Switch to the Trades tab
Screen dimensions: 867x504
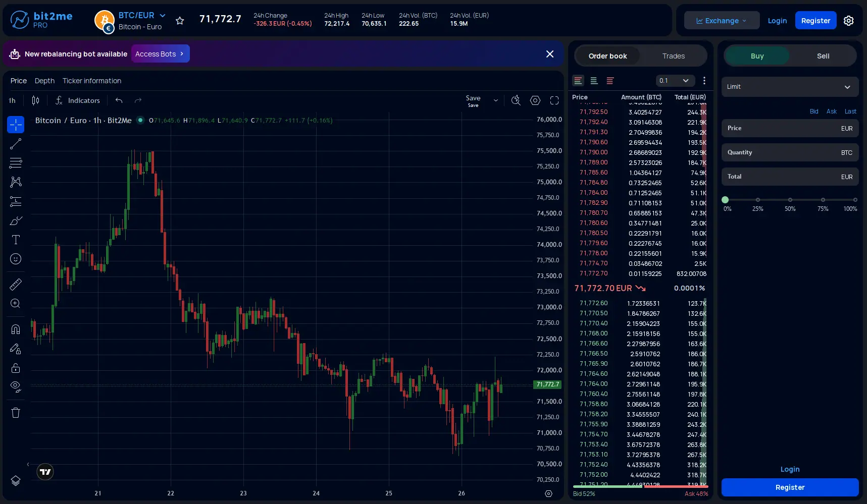(x=673, y=56)
